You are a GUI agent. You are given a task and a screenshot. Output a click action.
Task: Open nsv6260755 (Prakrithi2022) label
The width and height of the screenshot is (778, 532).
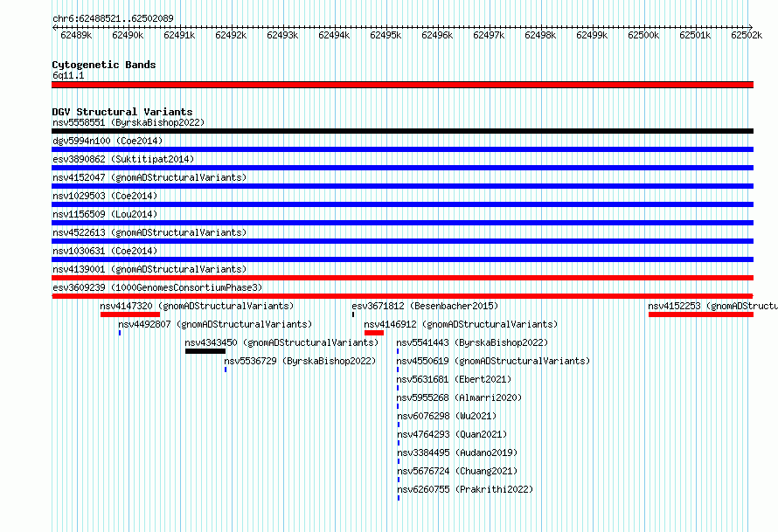(x=465, y=489)
